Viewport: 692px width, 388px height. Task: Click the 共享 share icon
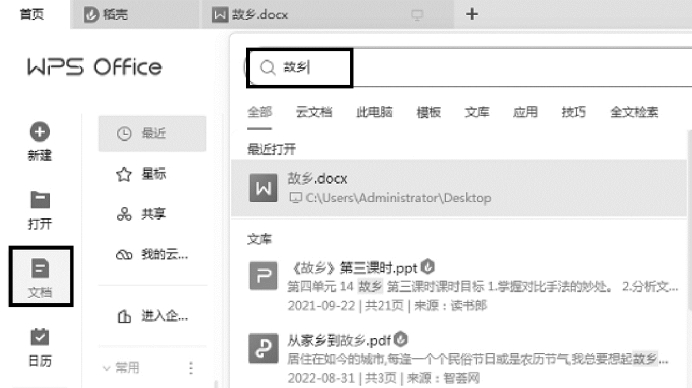pos(124,214)
